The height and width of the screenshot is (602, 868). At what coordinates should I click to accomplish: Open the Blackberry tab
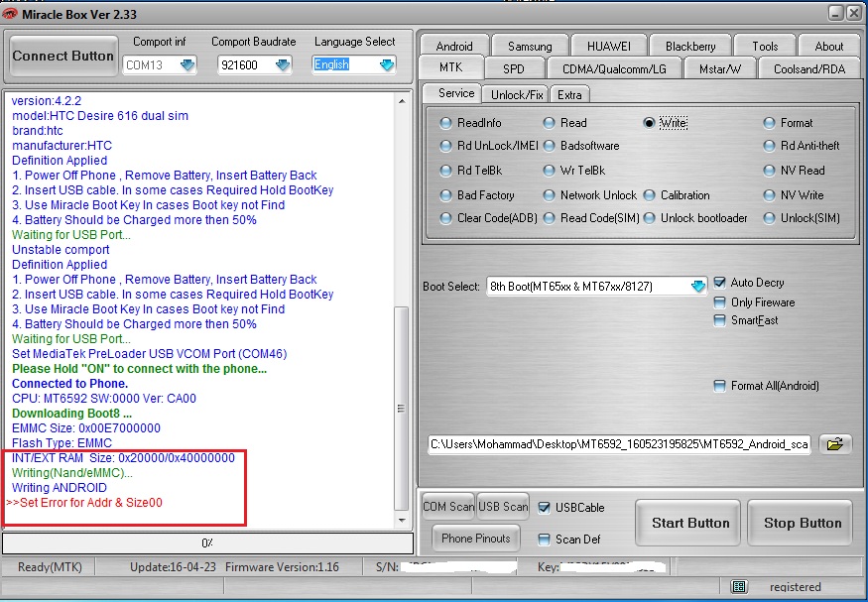(x=690, y=46)
